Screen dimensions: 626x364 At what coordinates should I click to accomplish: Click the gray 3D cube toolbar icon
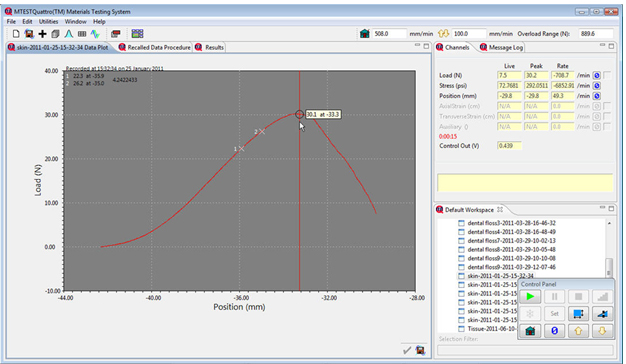[x=55, y=34]
